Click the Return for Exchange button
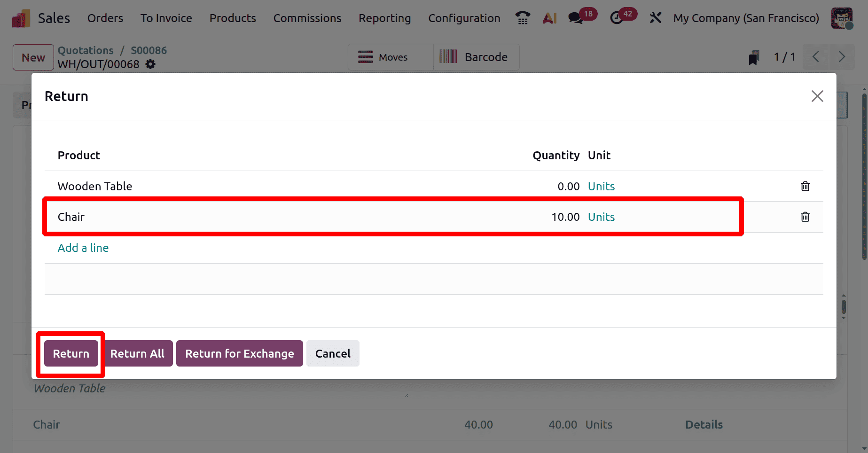The height and width of the screenshot is (453, 868). pos(239,353)
